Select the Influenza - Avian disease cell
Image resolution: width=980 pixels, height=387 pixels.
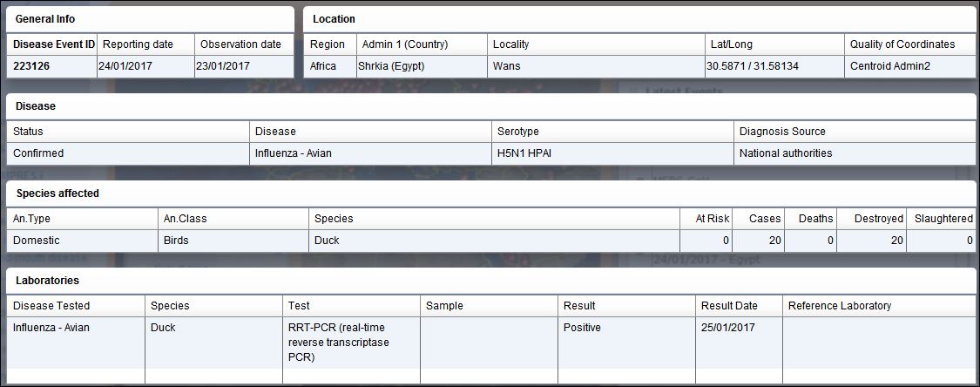370,153
